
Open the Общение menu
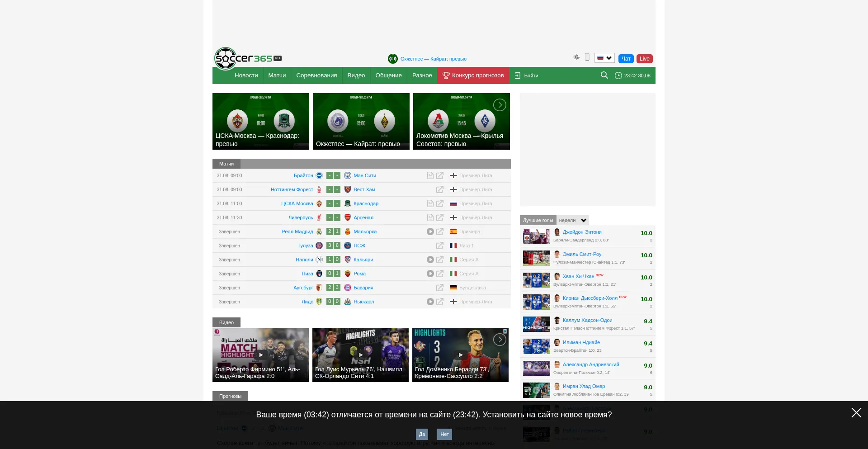pyautogui.click(x=388, y=76)
